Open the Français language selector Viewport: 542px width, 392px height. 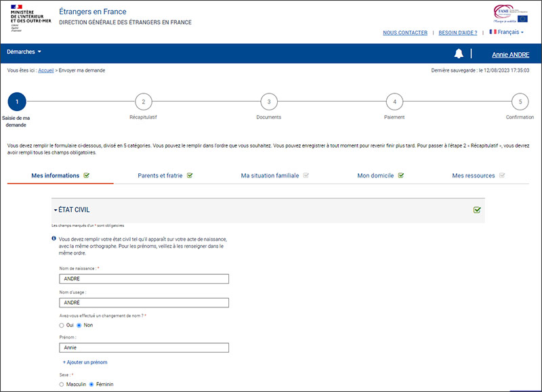click(507, 32)
